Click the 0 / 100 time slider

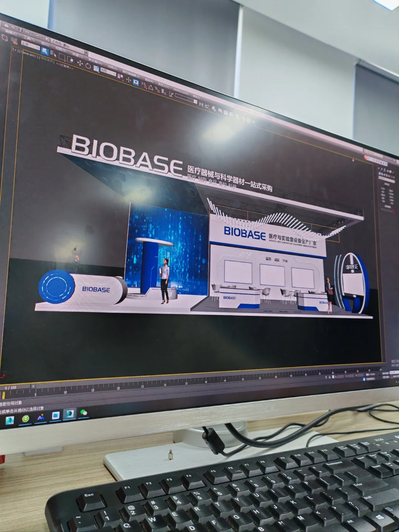(15, 388)
